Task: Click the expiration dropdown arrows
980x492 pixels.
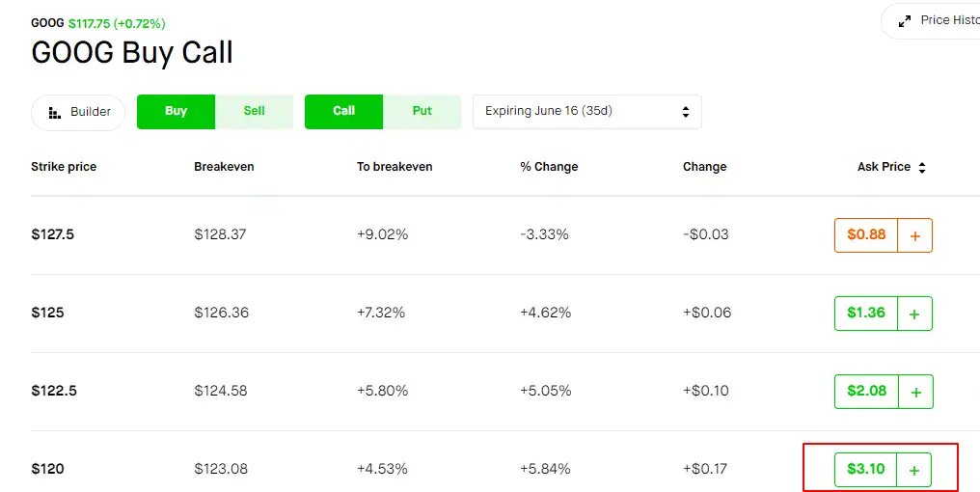Action: (x=686, y=112)
